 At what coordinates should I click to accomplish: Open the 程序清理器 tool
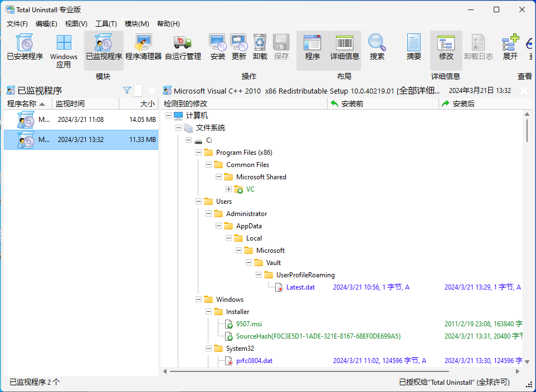tap(143, 47)
